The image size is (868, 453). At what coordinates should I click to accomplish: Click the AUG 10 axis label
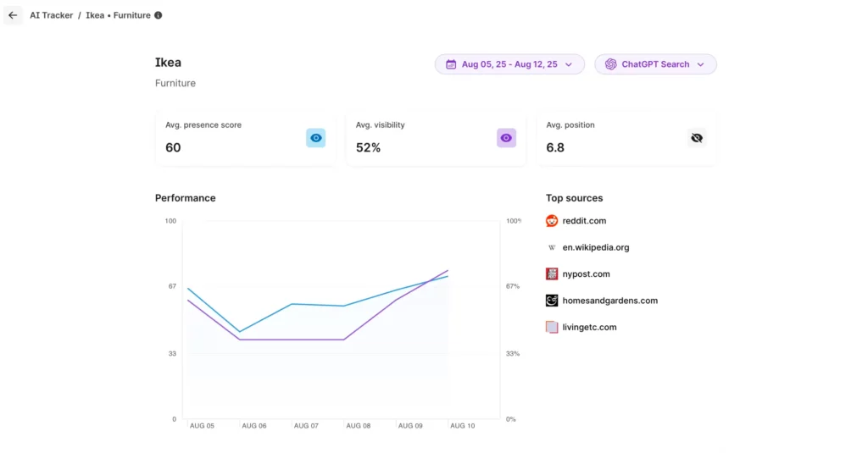(x=462, y=426)
